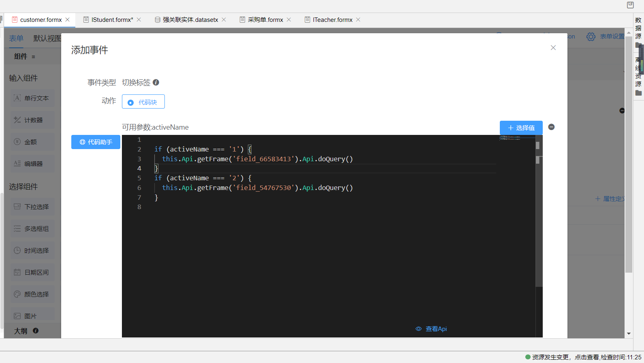
Task: Click the minus icon next to 选择值
Action: click(x=551, y=127)
